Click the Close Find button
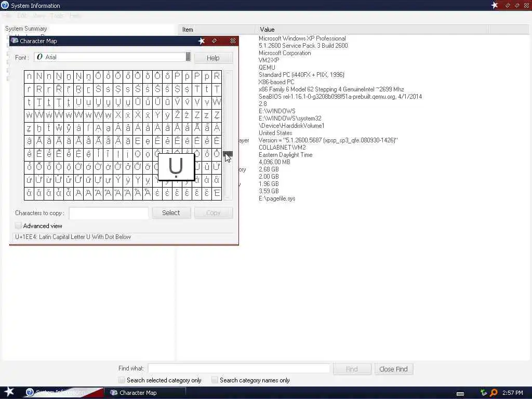532x399 pixels. pyautogui.click(x=394, y=369)
